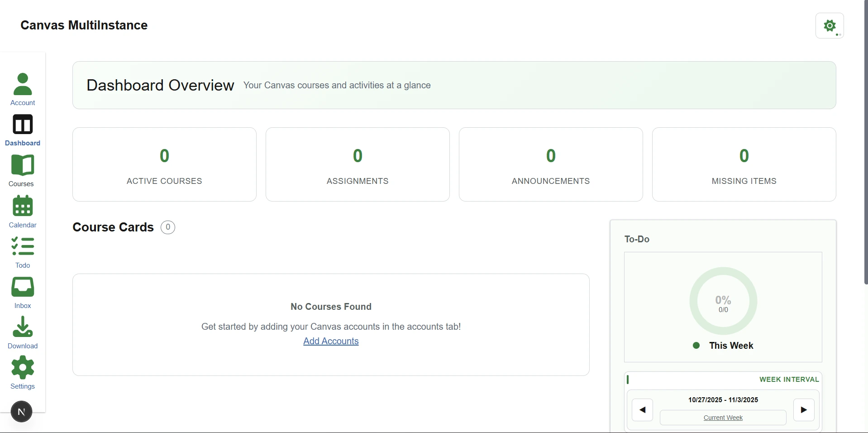Click the Course Cards count badge
The image size is (868, 433).
(x=168, y=227)
